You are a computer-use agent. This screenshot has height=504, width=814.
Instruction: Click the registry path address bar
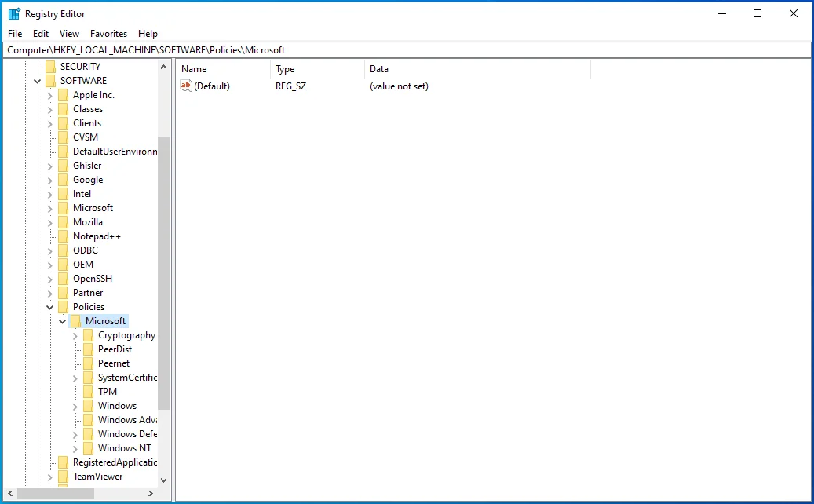[407, 50]
